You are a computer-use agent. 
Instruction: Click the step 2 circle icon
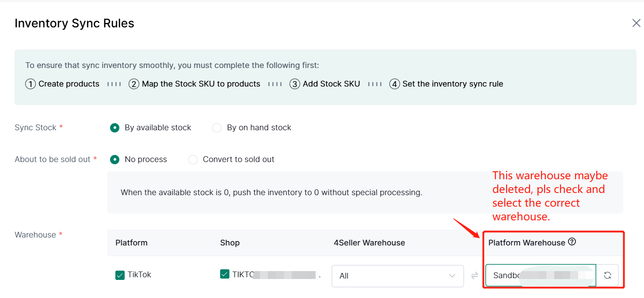click(134, 84)
